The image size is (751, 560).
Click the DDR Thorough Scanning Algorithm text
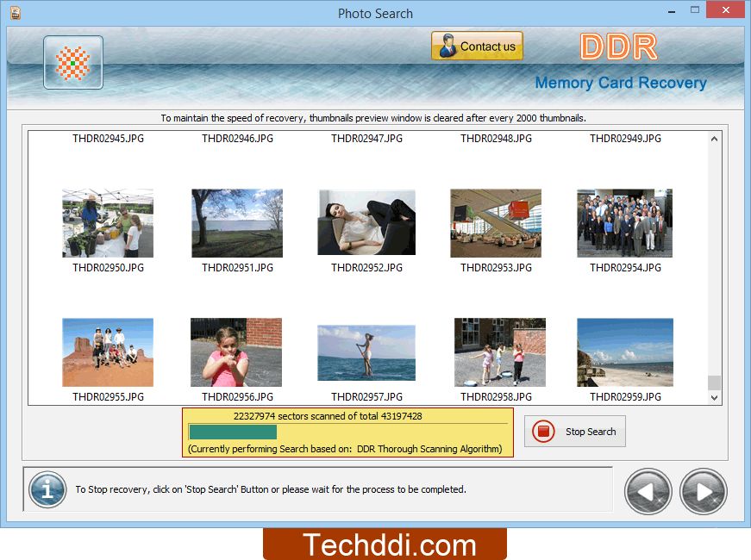click(429, 449)
